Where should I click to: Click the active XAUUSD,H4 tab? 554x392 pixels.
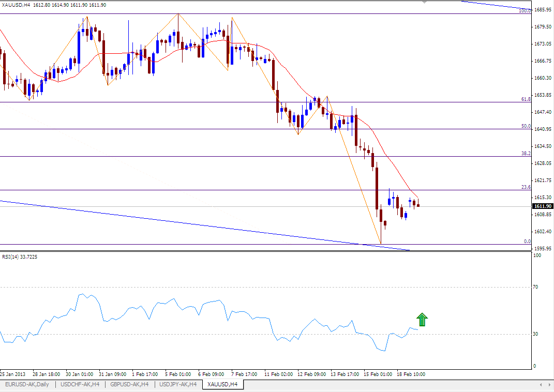point(222,385)
